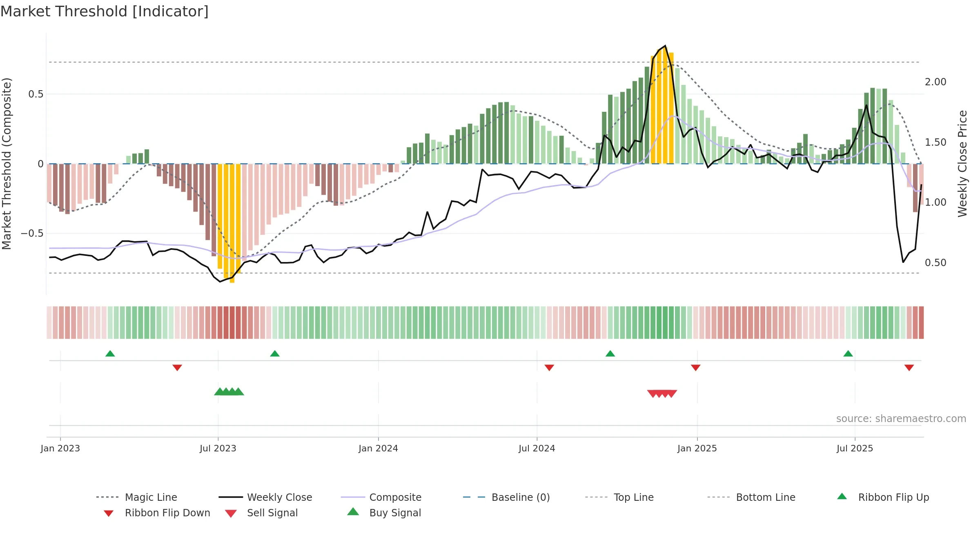Click the Jan 2023 x-axis label
This screenshot has height=551, width=980.
tap(60, 448)
